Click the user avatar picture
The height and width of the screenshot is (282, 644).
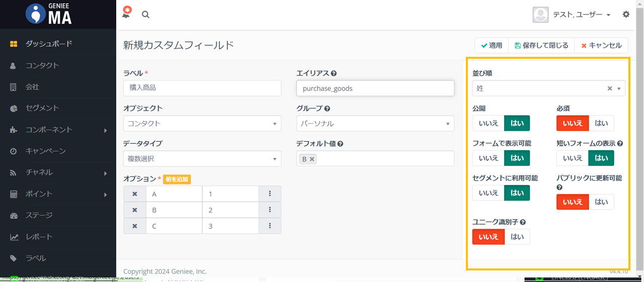click(540, 15)
